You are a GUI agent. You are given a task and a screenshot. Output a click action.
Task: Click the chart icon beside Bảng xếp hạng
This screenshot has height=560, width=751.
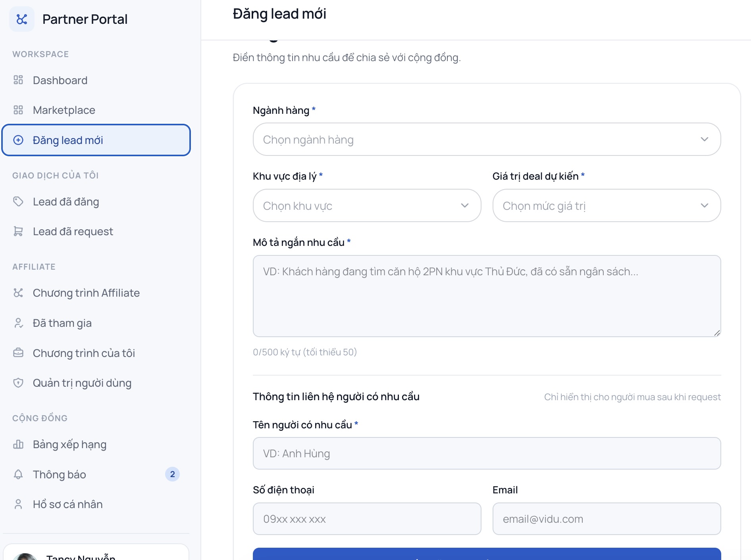click(18, 444)
